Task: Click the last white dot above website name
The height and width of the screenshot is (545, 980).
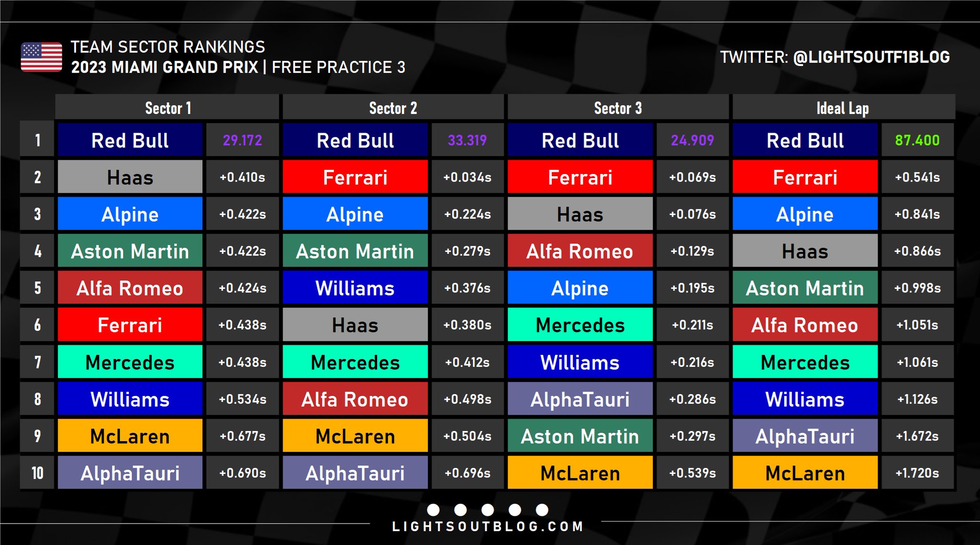Action: (x=542, y=510)
